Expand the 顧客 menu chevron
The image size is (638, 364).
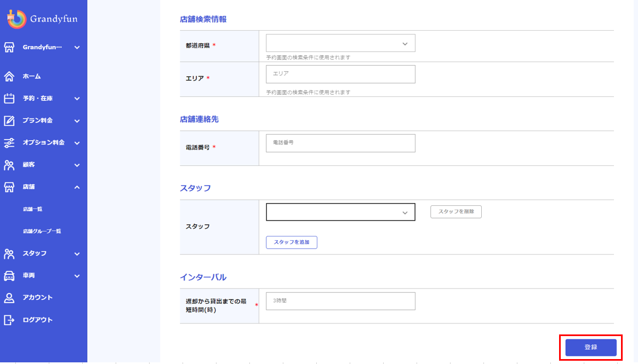[x=77, y=165]
